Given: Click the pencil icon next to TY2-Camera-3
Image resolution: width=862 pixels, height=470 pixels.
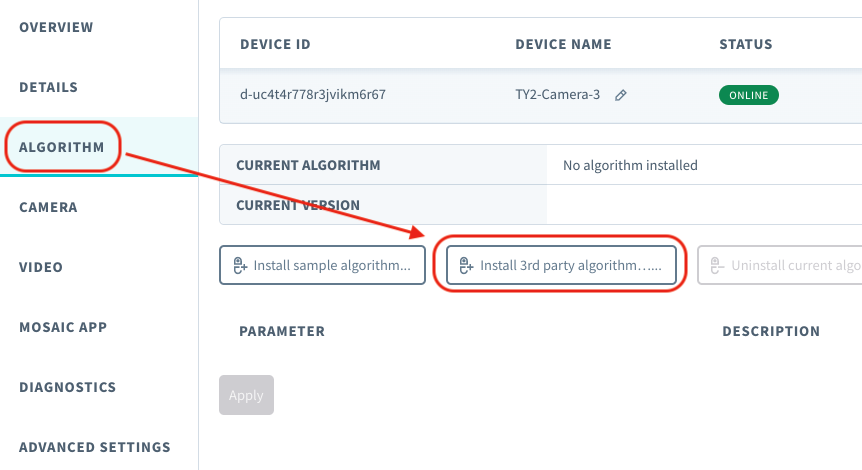Looking at the screenshot, I should [x=621, y=96].
